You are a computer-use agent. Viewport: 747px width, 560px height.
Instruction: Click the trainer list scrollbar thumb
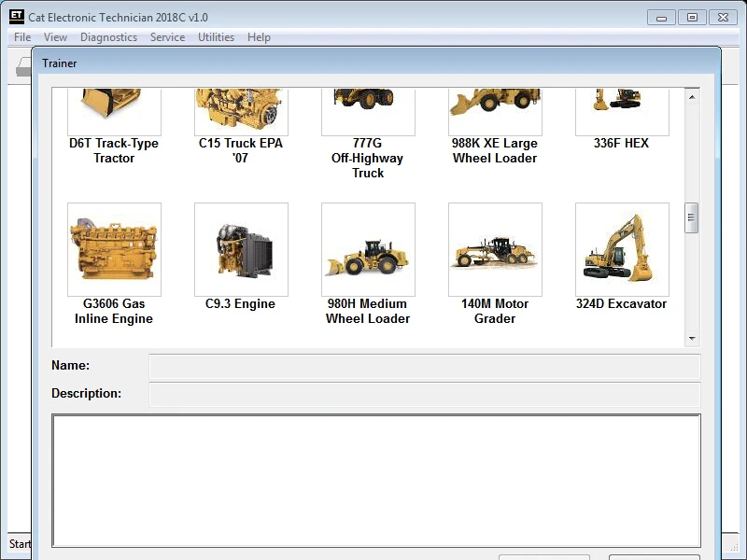pyautogui.click(x=691, y=217)
